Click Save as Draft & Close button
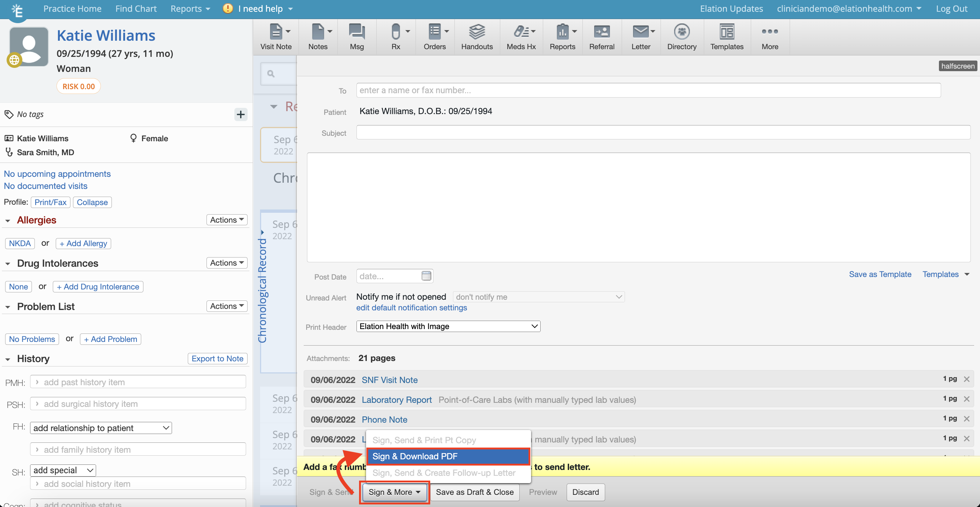Viewport: 980px width, 507px height. click(474, 492)
